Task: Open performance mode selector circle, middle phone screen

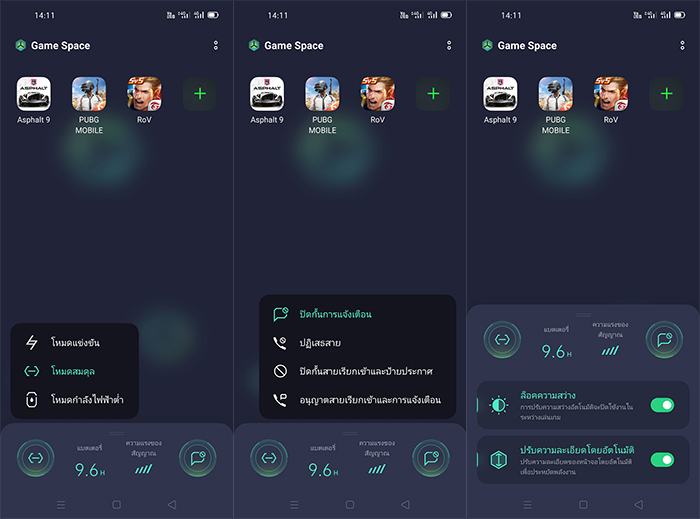Action: point(267,458)
